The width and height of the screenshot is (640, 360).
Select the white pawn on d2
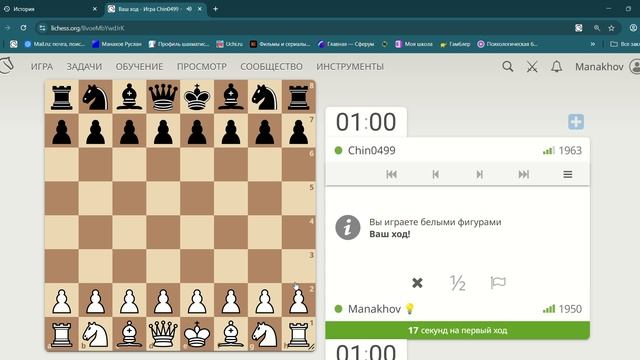tap(163, 301)
